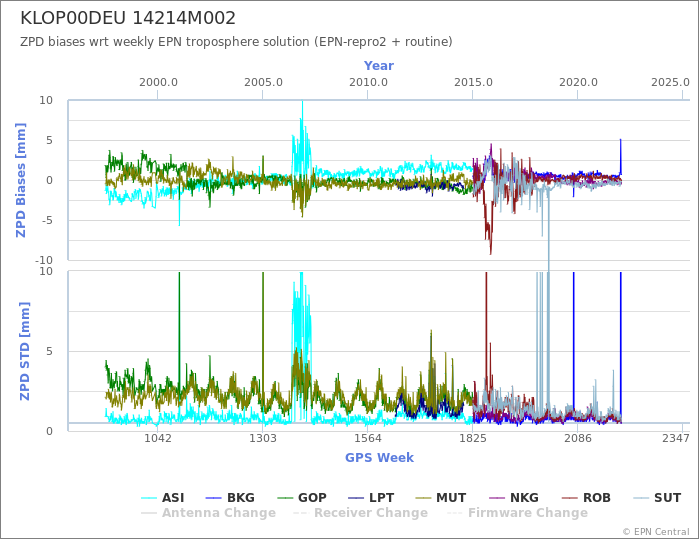
Task: Click the ZPD biases subtitle text
Action: pyautogui.click(x=236, y=42)
